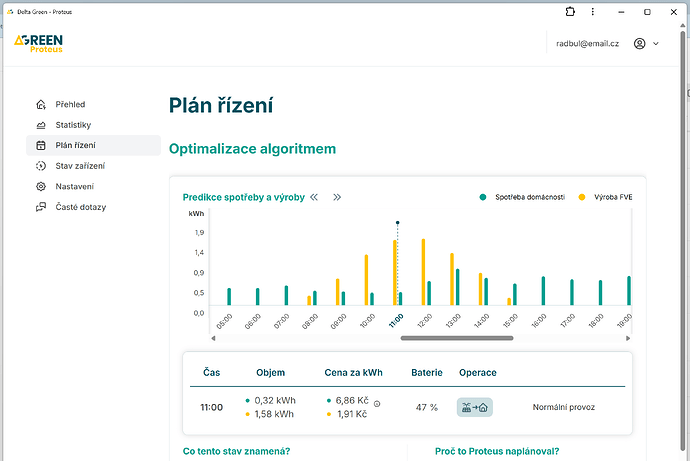Click the Přehled home icon in sidebar

(40, 104)
